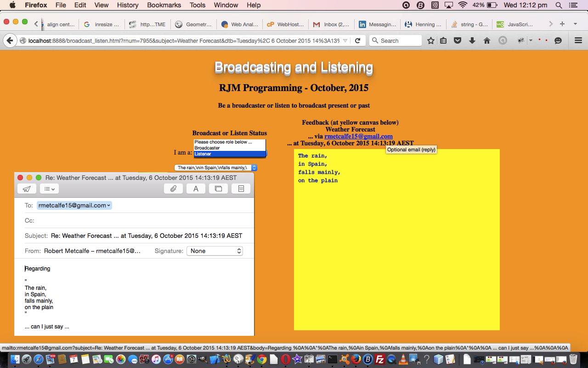Open the bug extension dropdown arrow
Image resolution: width=588 pixels, height=368 pixels.
pyautogui.click(x=531, y=40)
